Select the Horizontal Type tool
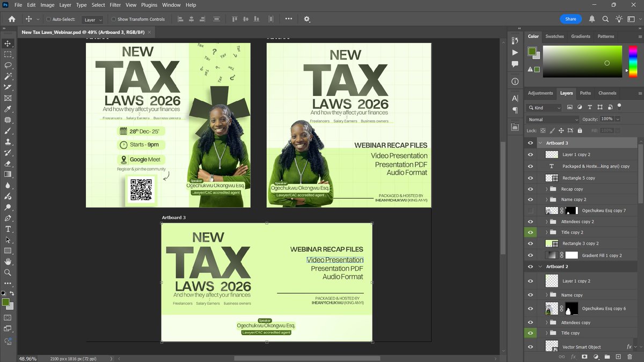Image resolution: width=644 pixels, height=362 pixels. click(8, 229)
